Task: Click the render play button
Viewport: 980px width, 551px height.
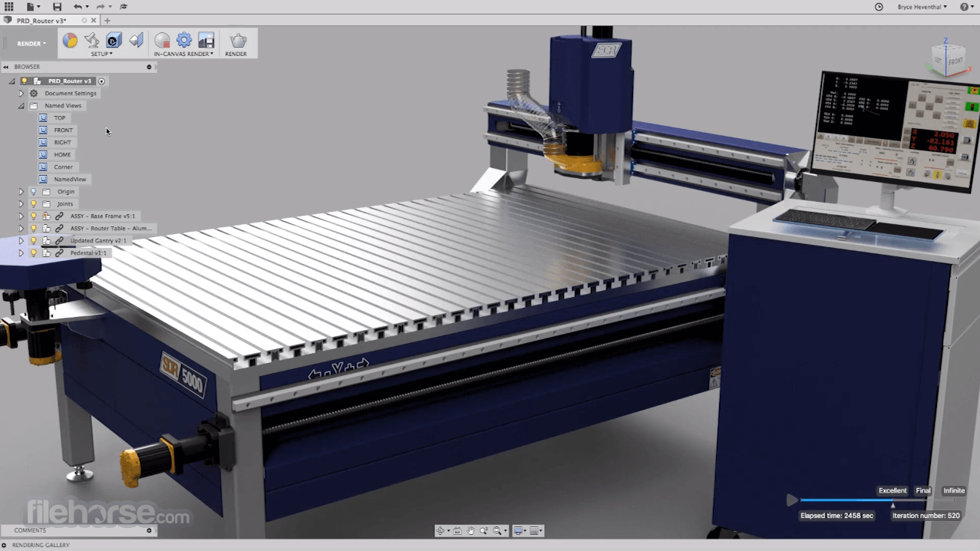Action: (792, 500)
